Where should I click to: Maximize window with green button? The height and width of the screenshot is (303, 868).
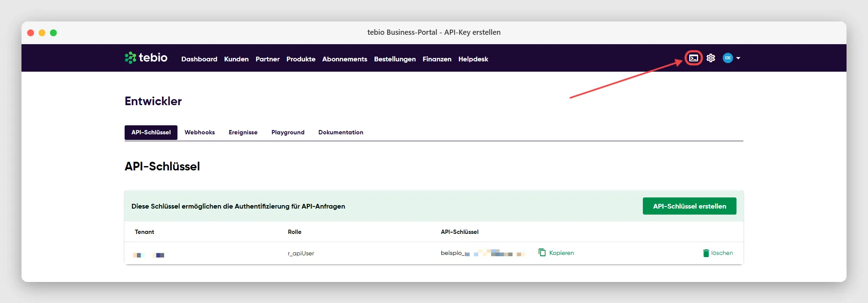pyautogui.click(x=53, y=33)
